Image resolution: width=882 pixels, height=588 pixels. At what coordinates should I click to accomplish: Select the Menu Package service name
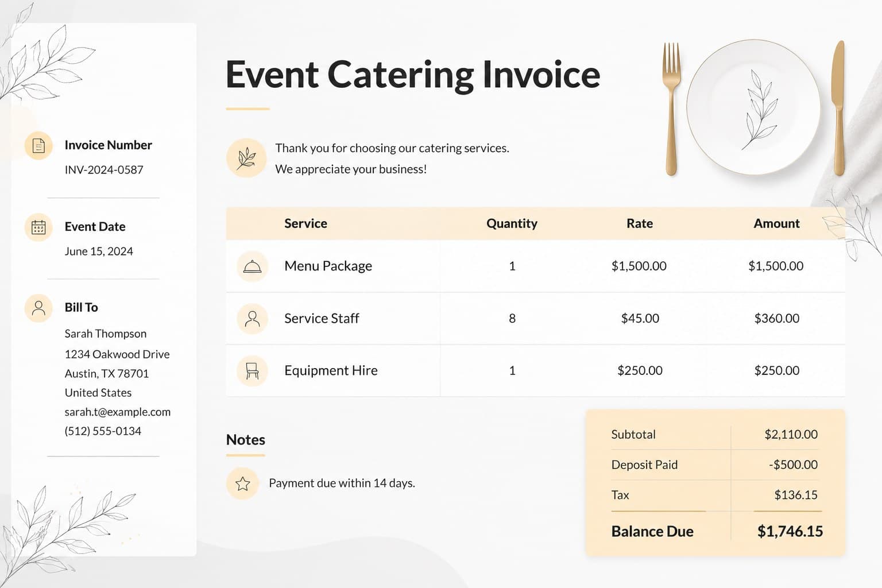point(328,266)
